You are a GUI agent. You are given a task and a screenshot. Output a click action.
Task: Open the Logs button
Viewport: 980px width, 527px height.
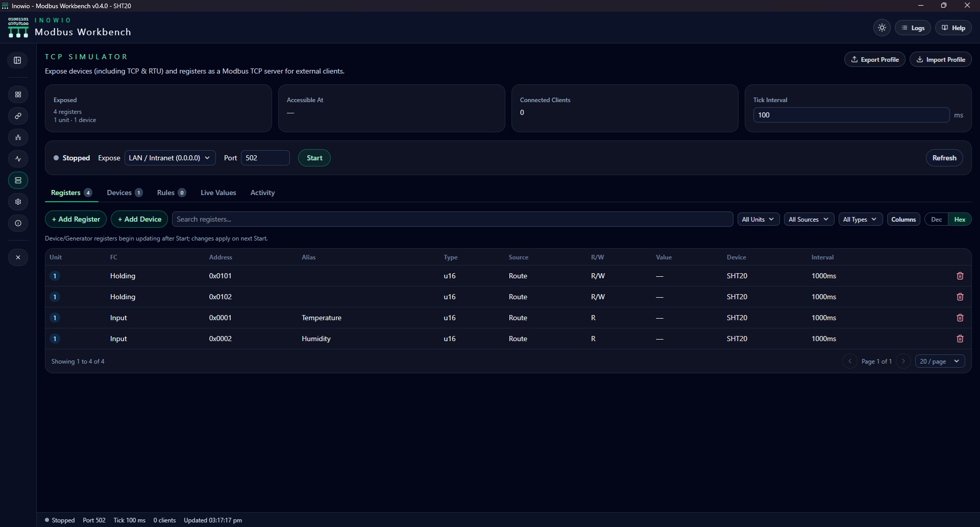click(x=913, y=28)
